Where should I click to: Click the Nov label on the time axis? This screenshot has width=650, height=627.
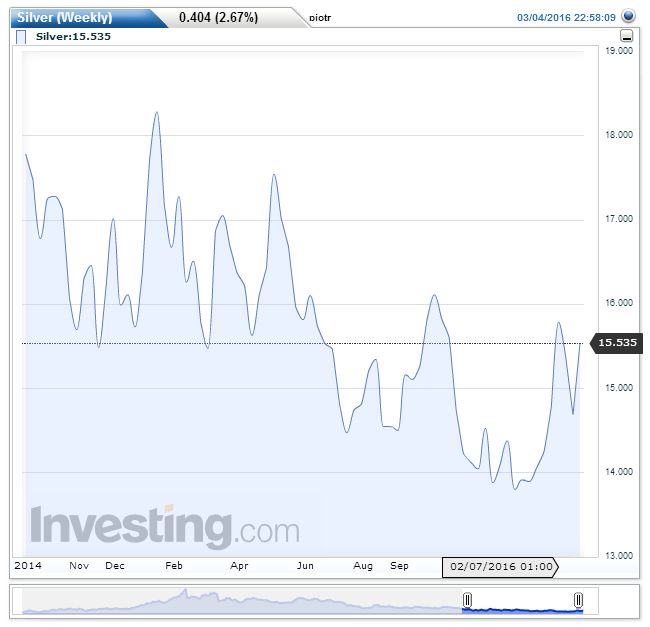[79, 566]
